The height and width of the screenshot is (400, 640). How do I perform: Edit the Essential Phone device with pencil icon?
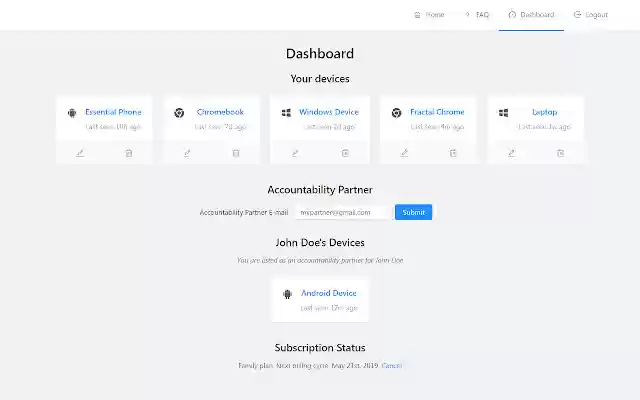tap(80, 153)
